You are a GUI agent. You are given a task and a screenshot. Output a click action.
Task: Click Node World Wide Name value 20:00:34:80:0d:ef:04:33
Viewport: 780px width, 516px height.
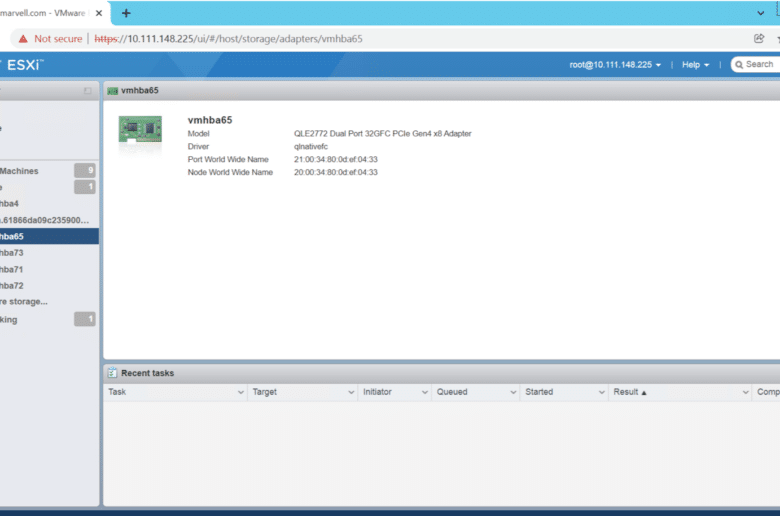[x=335, y=172]
